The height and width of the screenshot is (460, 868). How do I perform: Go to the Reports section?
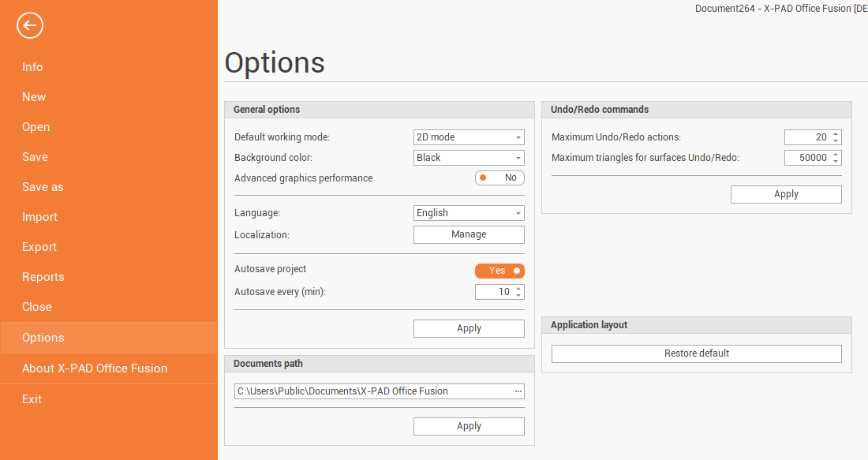(x=43, y=277)
